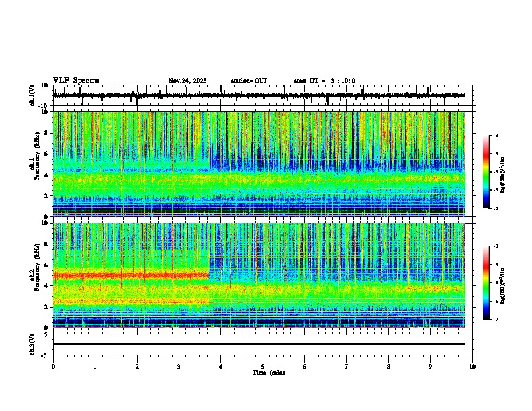Select the date text "Nov.24, 2025"
532x411 pixels.
click(187, 81)
